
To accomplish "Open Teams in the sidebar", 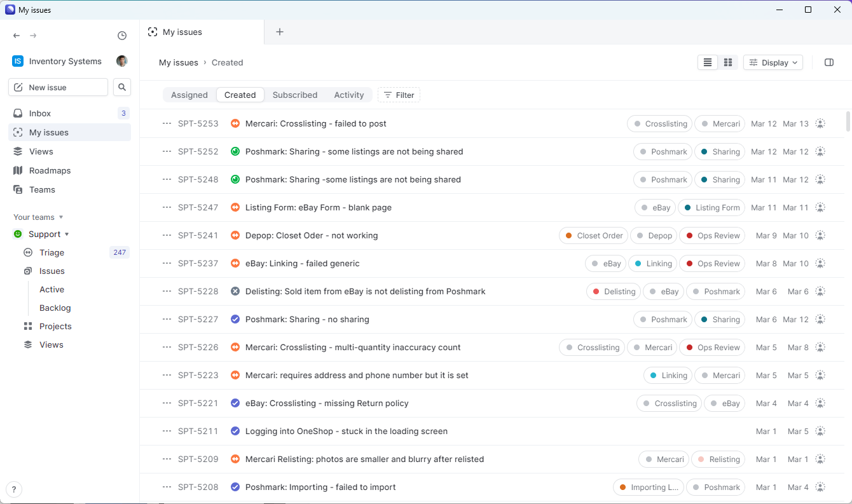I will point(70,189).
